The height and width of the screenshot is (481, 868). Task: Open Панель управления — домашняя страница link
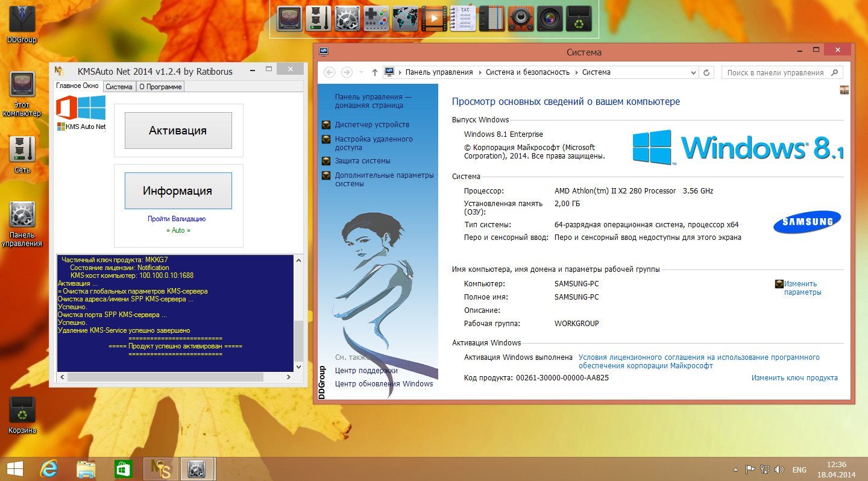pyautogui.click(x=374, y=101)
